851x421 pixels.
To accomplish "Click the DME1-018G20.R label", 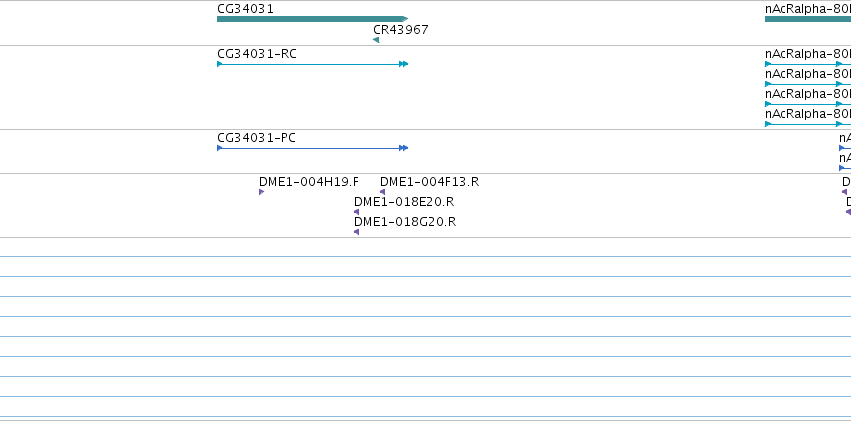I will 405,222.
